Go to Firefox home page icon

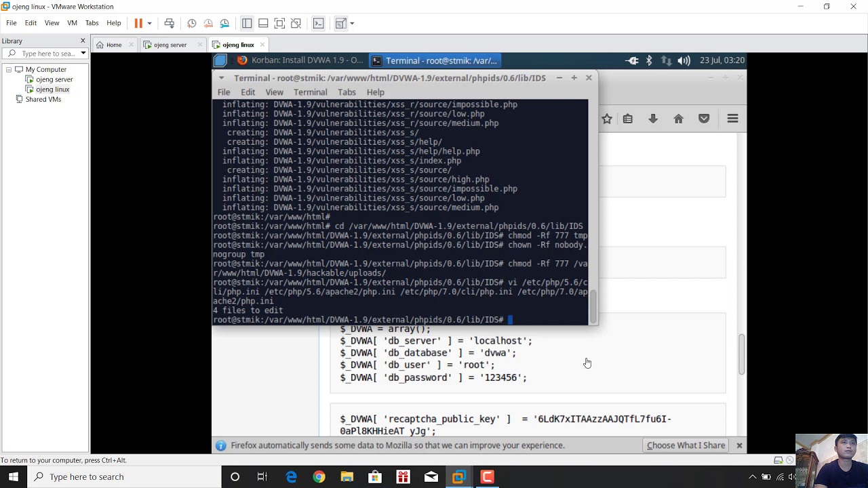(x=679, y=119)
